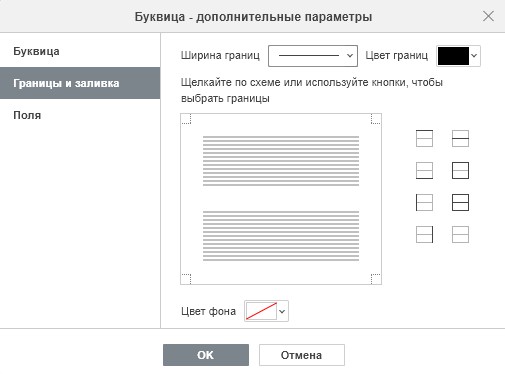Apply the left border only preset
Image resolution: width=505 pixels, height=374 pixels.
pos(424,202)
